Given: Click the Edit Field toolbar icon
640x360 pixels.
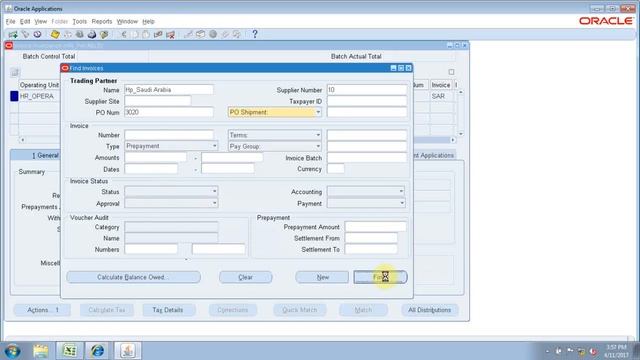Looking at the screenshot, I should pos(188,35).
